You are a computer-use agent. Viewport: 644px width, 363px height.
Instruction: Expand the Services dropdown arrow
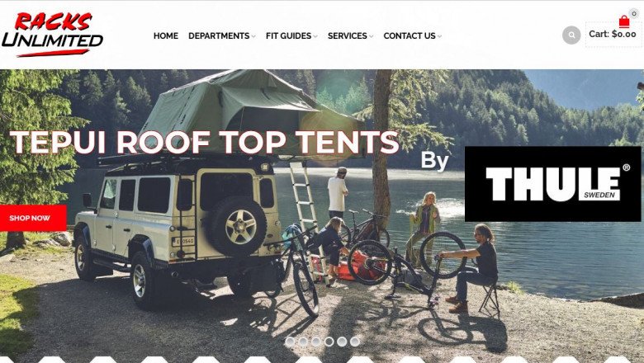coord(372,36)
